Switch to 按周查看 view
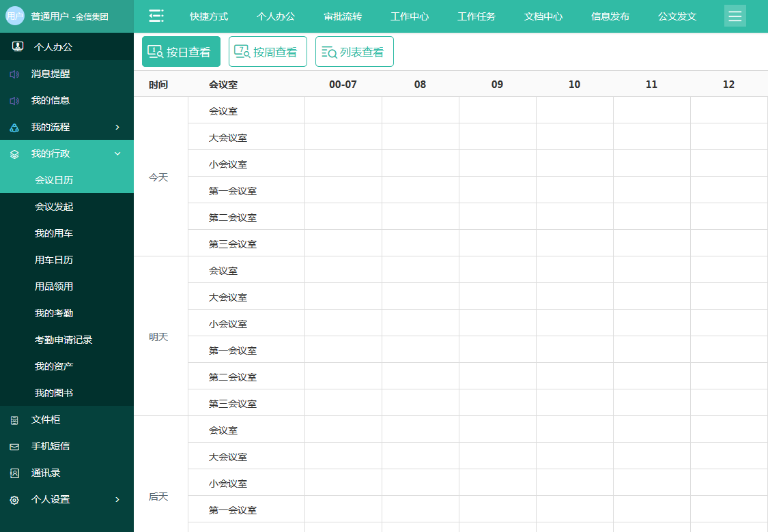Viewport: 768px width, 532px height. coord(268,51)
